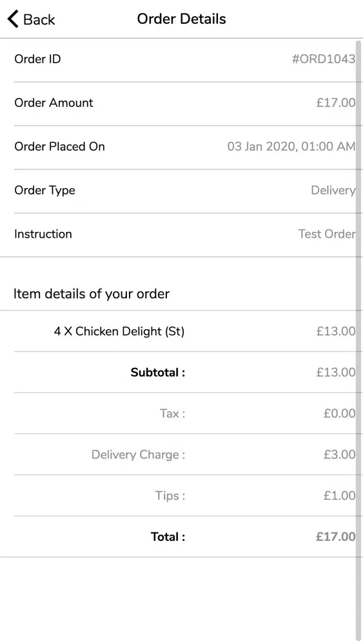363x644 pixels.
Task: Click the order ID value #ORD1043
Action: coord(324,59)
